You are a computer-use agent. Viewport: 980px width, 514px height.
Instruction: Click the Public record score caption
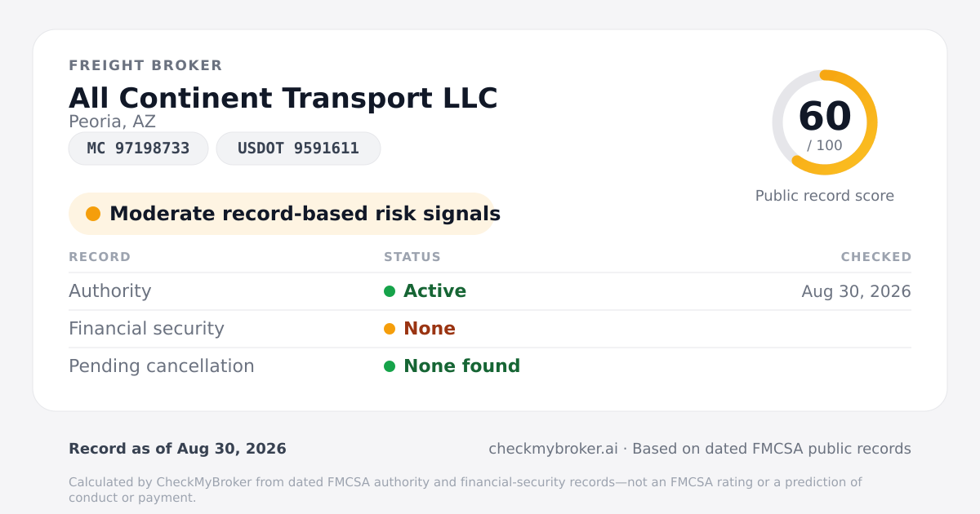[825, 196]
